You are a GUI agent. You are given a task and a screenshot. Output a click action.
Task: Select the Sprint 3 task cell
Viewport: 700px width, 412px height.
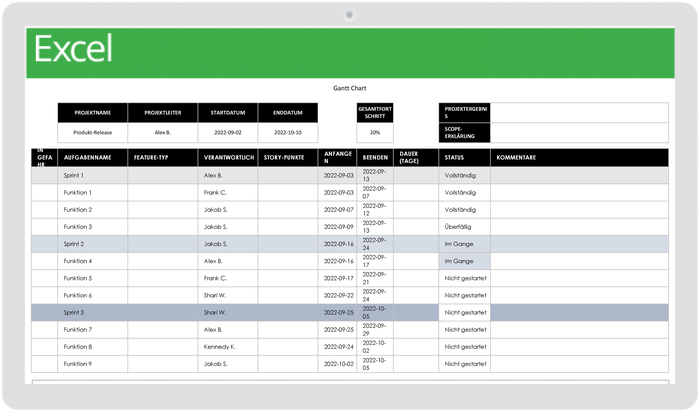coord(93,312)
